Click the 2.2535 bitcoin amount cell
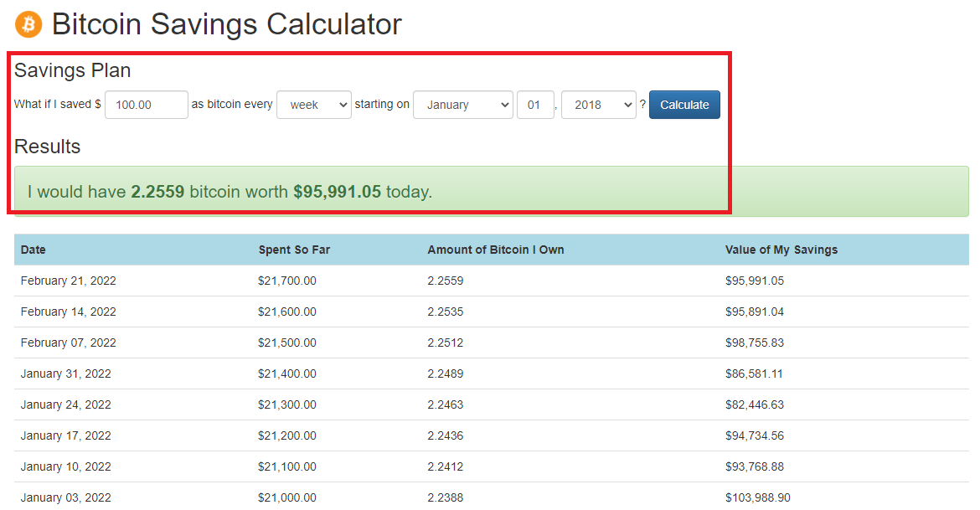Screen dimensions: 980x510 [446, 312]
